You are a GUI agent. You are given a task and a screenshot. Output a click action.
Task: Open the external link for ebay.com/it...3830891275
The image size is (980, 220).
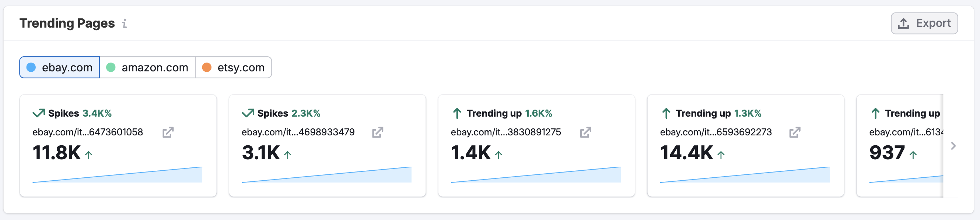[x=586, y=132]
